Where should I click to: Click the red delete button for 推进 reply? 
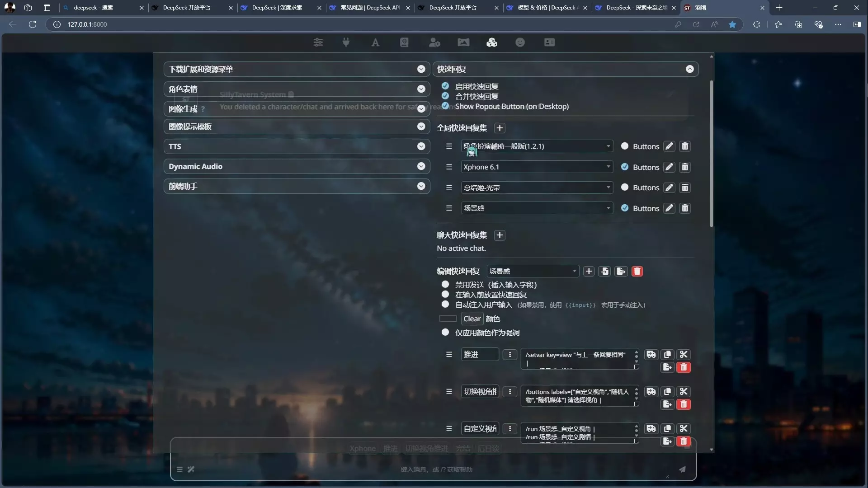[x=684, y=367]
